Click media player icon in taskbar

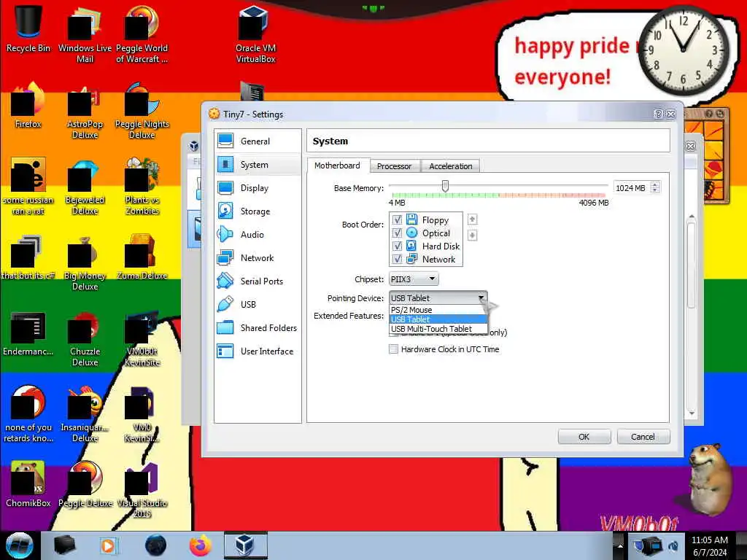click(x=108, y=545)
